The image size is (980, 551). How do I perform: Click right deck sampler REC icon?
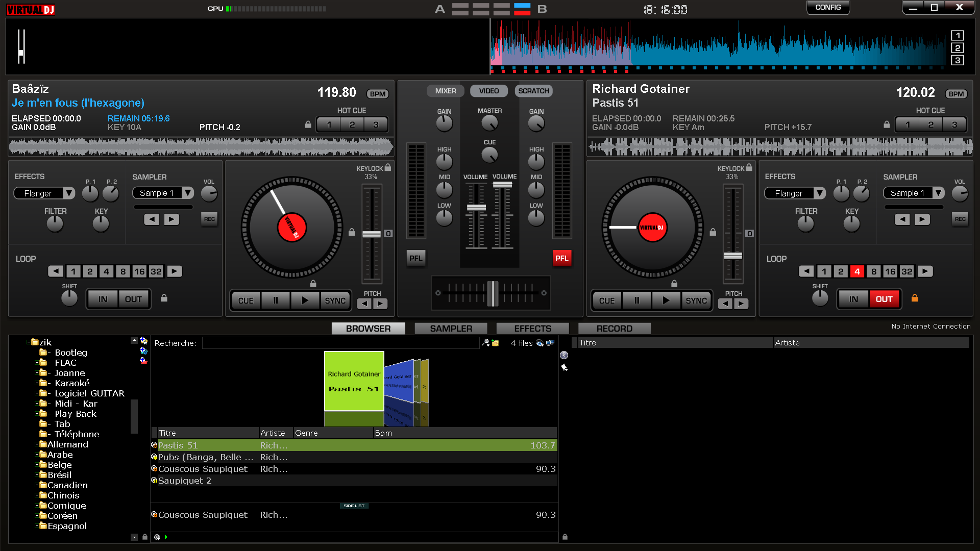[960, 219]
